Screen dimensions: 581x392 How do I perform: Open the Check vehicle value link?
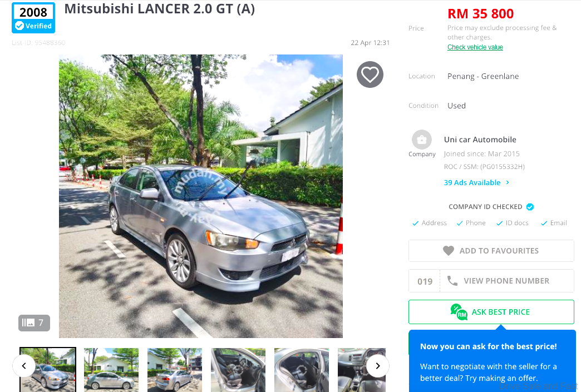coord(475,47)
